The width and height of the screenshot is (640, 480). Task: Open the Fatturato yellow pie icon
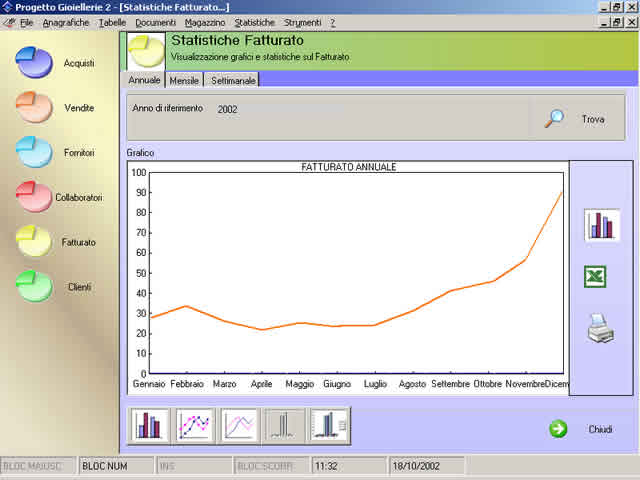point(34,241)
